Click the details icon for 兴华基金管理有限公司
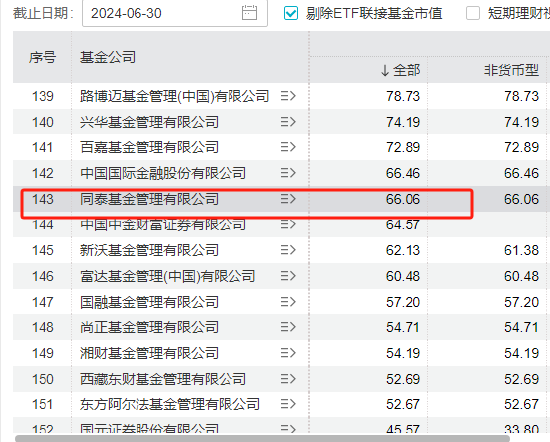This screenshot has height=442, width=550. (x=288, y=122)
